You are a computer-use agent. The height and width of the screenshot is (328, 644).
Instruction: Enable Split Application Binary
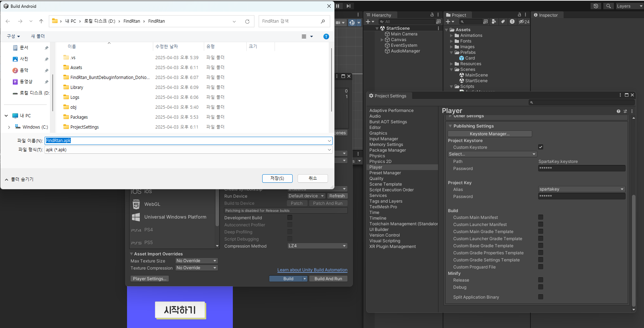[x=541, y=297]
